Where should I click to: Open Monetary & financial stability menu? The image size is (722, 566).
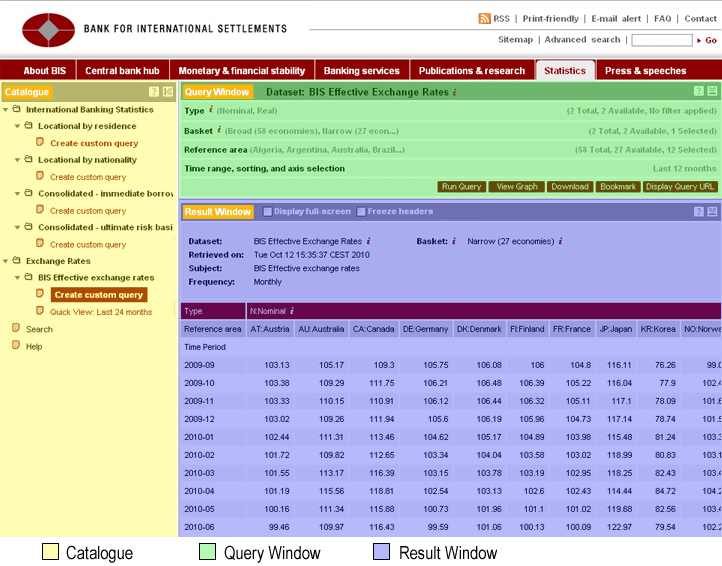pos(242,70)
